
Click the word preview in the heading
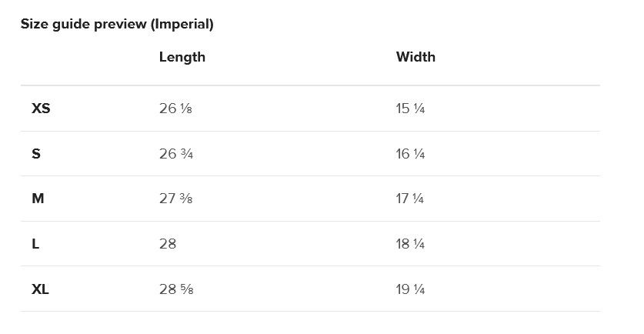tap(120, 24)
